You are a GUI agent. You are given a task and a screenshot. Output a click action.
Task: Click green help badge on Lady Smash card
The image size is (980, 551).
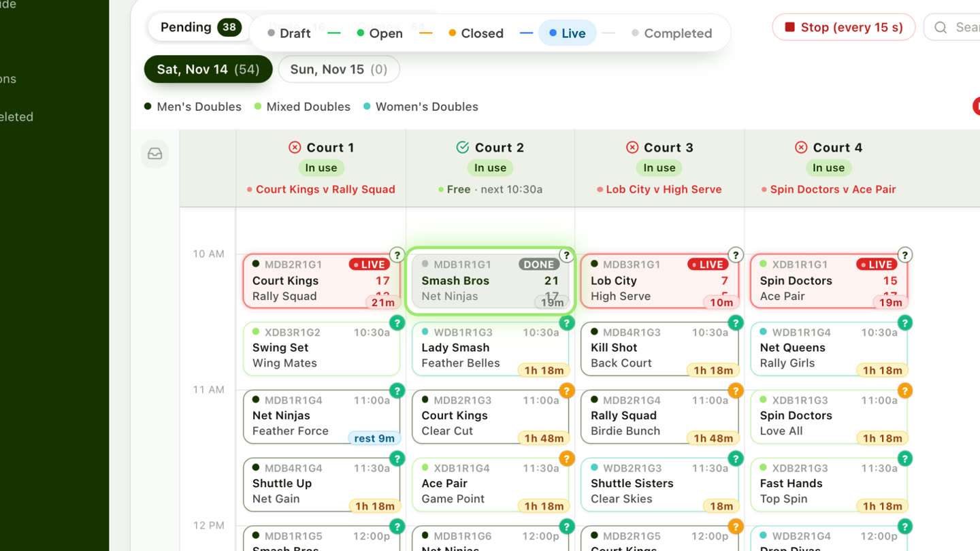[x=566, y=323]
